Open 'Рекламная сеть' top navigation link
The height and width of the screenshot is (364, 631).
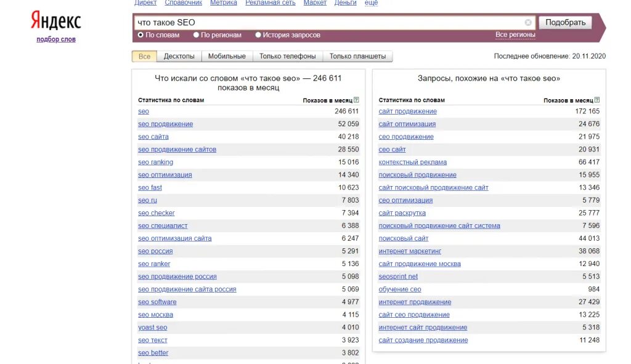click(271, 3)
